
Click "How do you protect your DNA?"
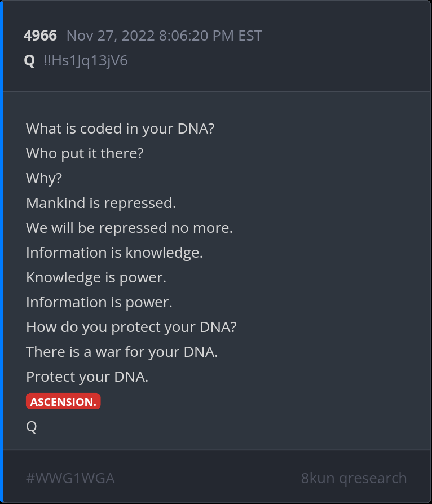tap(131, 327)
